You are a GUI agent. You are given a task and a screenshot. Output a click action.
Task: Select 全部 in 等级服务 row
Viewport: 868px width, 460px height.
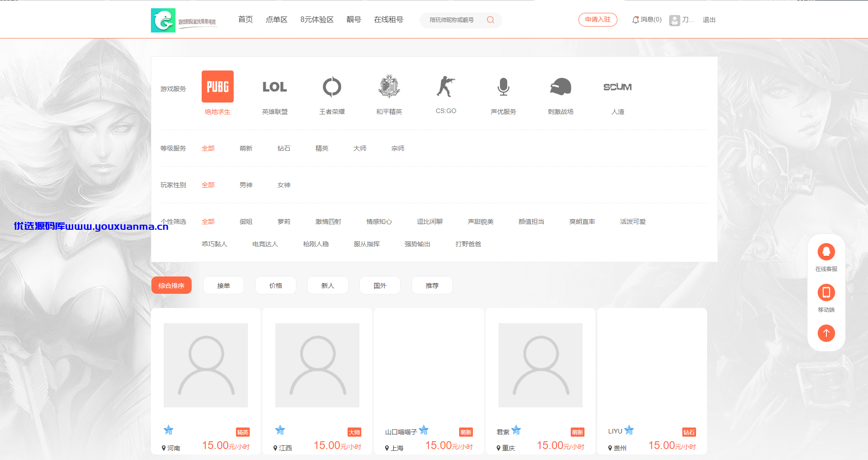pyautogui.click(x=208, y=148)
